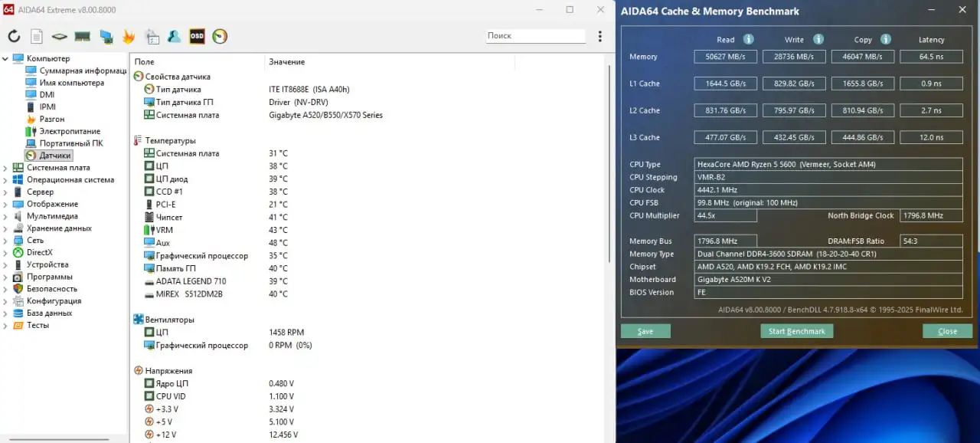The image size is (980, 443).
Task: Open the OSD panel toolbar icon
Action: click(x=197, y=36)
